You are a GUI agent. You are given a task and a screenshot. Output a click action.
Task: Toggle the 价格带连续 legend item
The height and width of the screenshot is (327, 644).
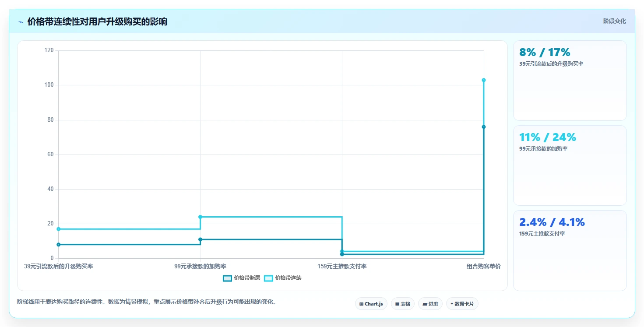[283, 278]
